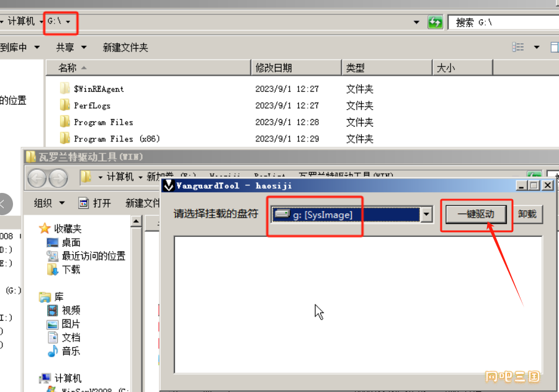Open the 下载 folder in the sidebar
Viewport: 559px width, 392px height.
(63, 269)
